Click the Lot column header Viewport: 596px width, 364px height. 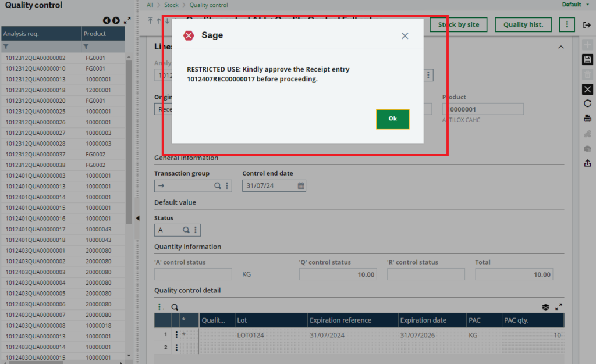(x=271, y=320)
